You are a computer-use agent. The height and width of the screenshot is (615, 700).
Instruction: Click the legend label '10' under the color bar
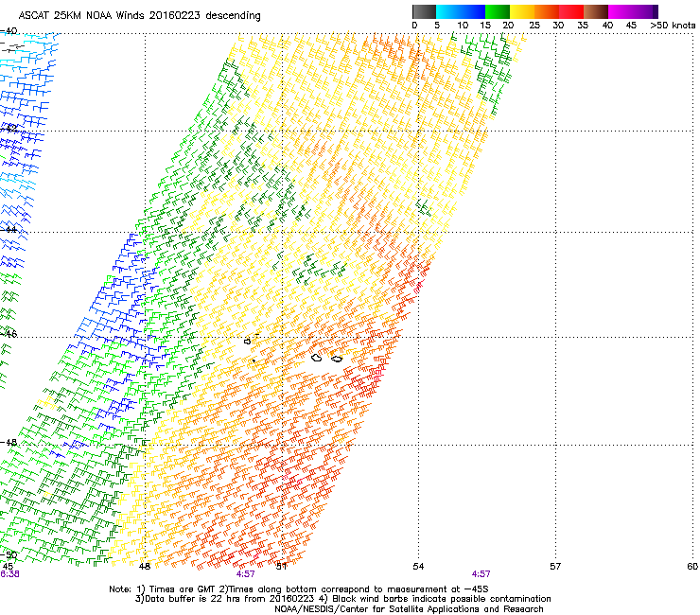(463, 25)
